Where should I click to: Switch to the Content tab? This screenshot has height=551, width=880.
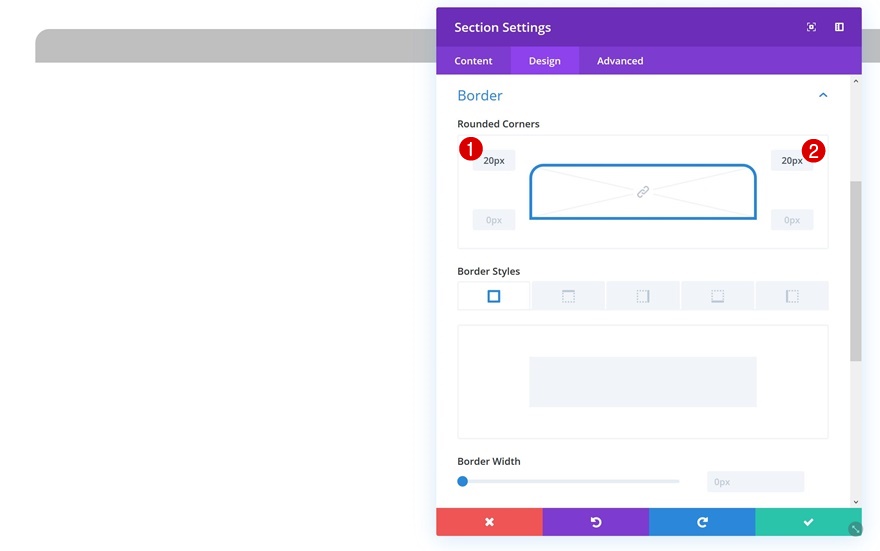coord(473,61)
